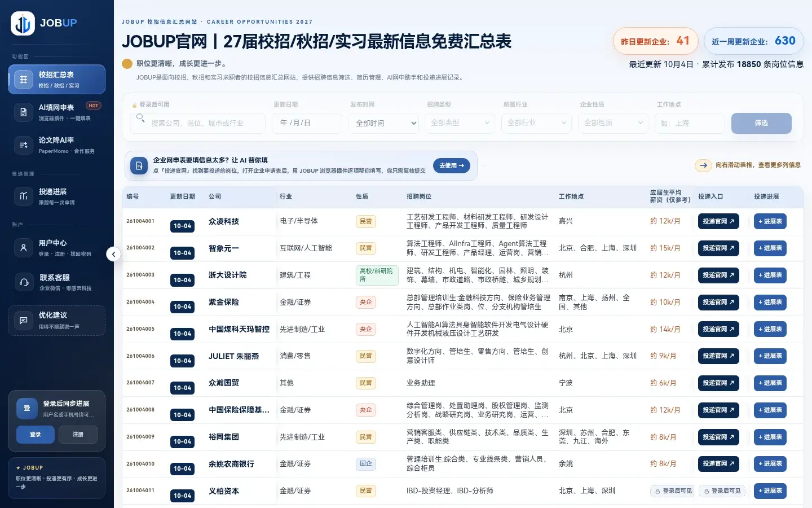Viewport: 812px width, 508px height.
Task: Click 高校/科研院所 tag for 浙大设计院
Action: [377, 275]
